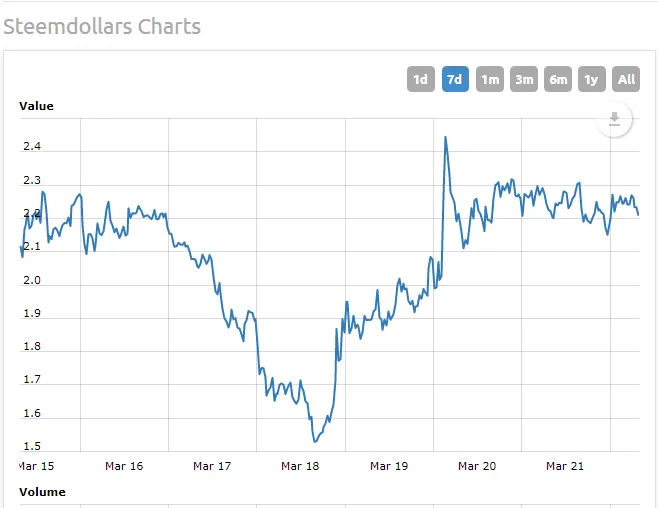This screenshot has height=508, width=658.
Task: Click the price peak near Mar 20
Action: [x=445, y=137]
